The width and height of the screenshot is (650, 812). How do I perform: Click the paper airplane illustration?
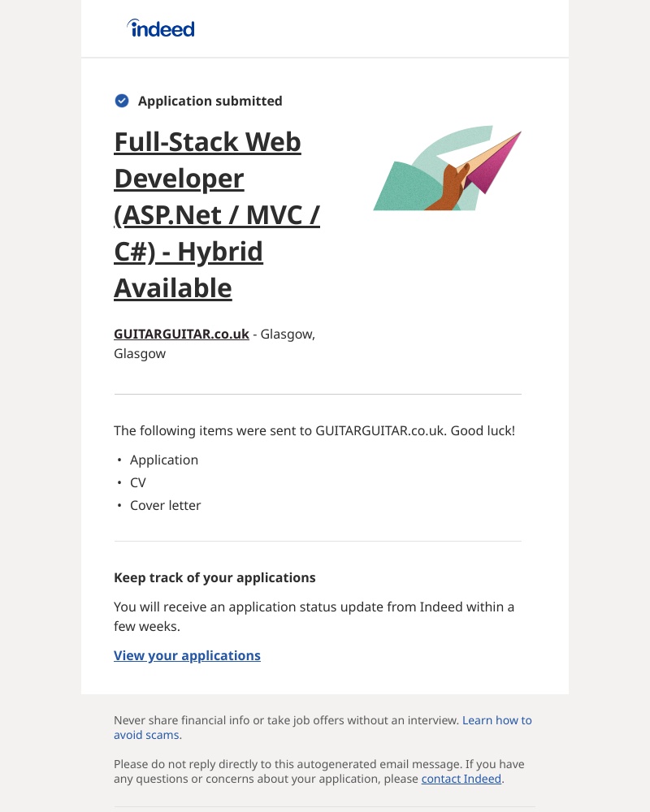pos(448,168)
